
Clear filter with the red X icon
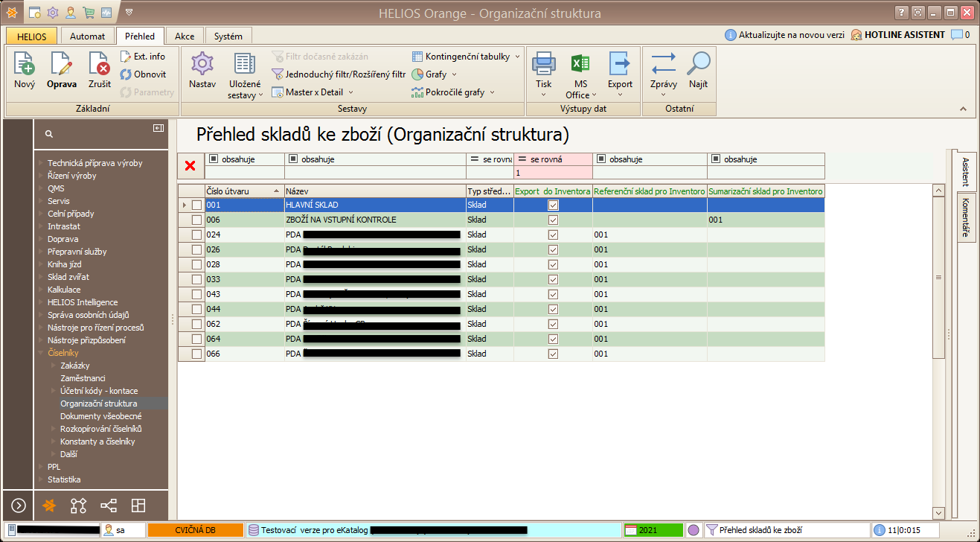190,166
